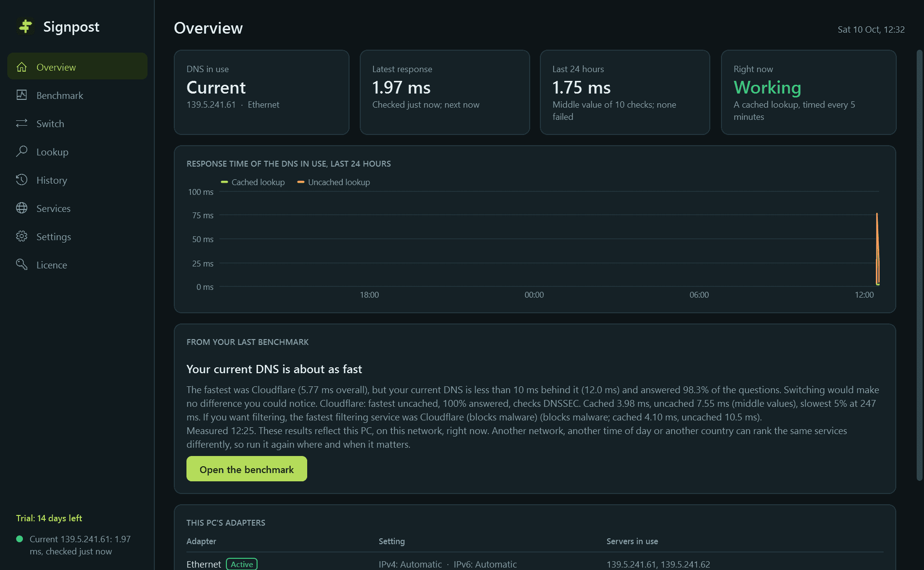
Task: Click the response-time spike in the chart
Action: (x=877, y=248)
